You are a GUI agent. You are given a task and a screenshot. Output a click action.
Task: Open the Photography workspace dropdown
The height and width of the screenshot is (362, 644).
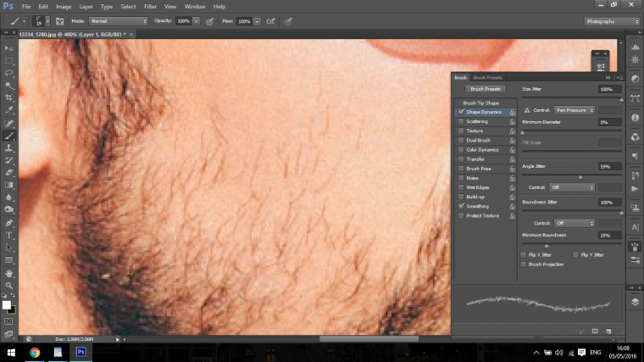coord(613,21)
